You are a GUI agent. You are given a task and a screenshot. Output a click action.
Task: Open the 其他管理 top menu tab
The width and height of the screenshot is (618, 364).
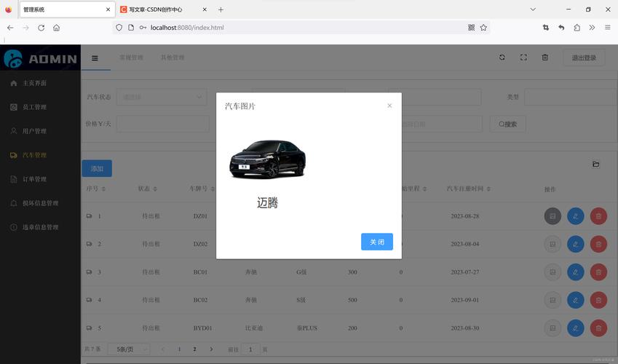[173, 58]
